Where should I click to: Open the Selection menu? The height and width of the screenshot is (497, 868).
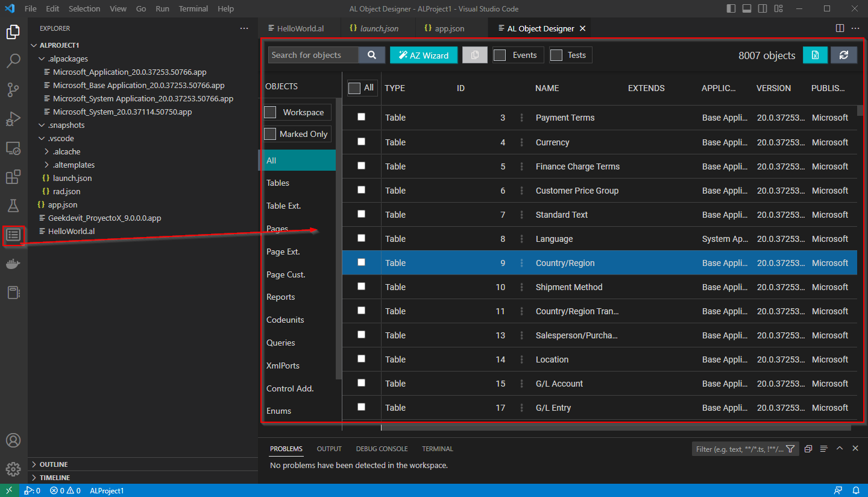(x=84, y=9)
